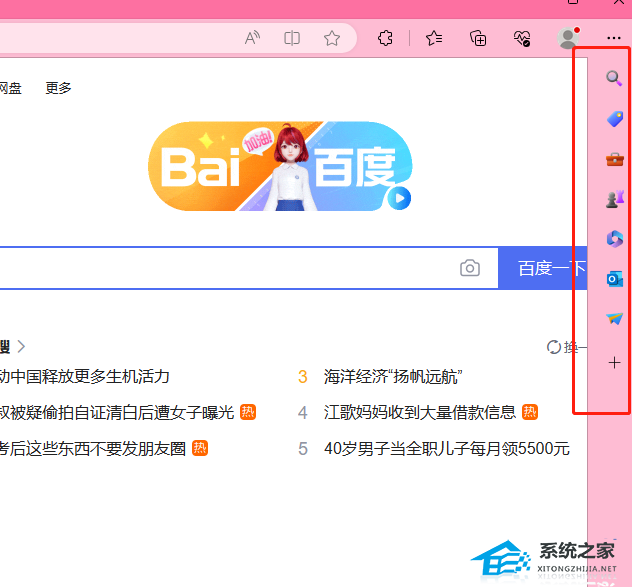Open the Extensions puzzle icon
632x587 pixels.
click(x=385, y=38)
